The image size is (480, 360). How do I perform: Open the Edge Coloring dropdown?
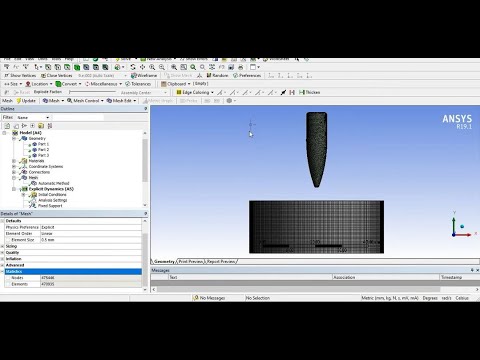[x=195, y=92]
